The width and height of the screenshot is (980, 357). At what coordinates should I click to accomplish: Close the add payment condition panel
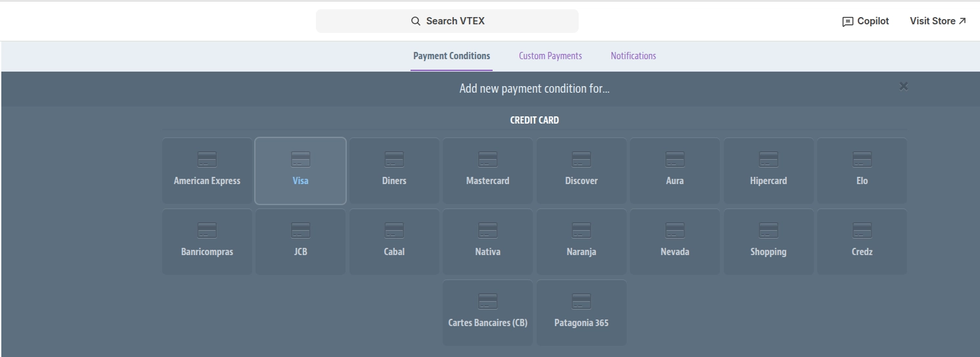pyautogui.click(x=904, y=86)
